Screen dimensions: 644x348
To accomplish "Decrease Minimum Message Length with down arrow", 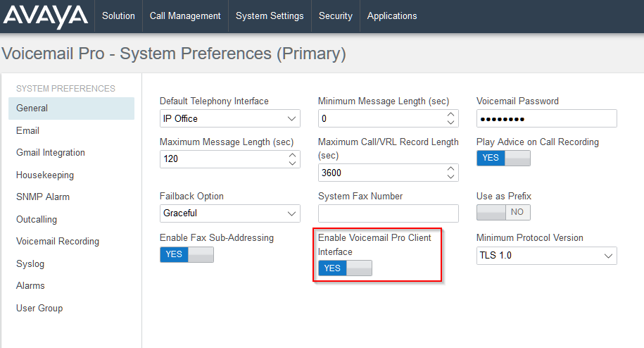I will (x=450, y=123).
